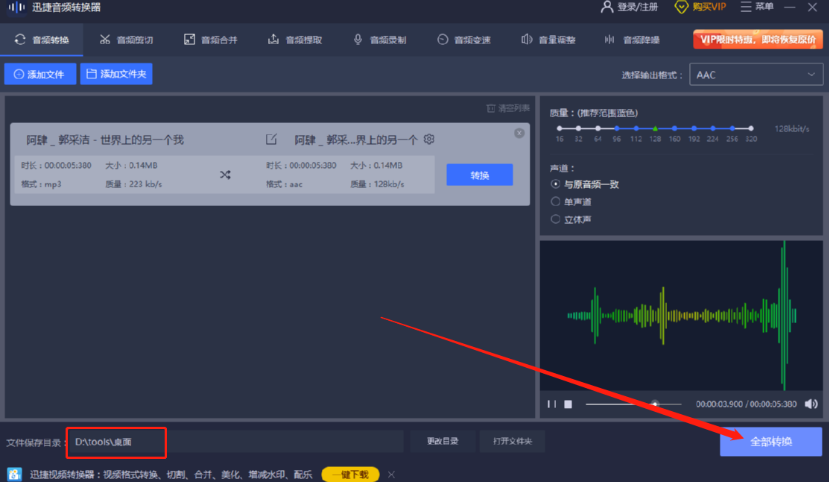Switch to the 音频降噪 tab
Viewport: 829px width, 482px height.
(x=632, y=40)
